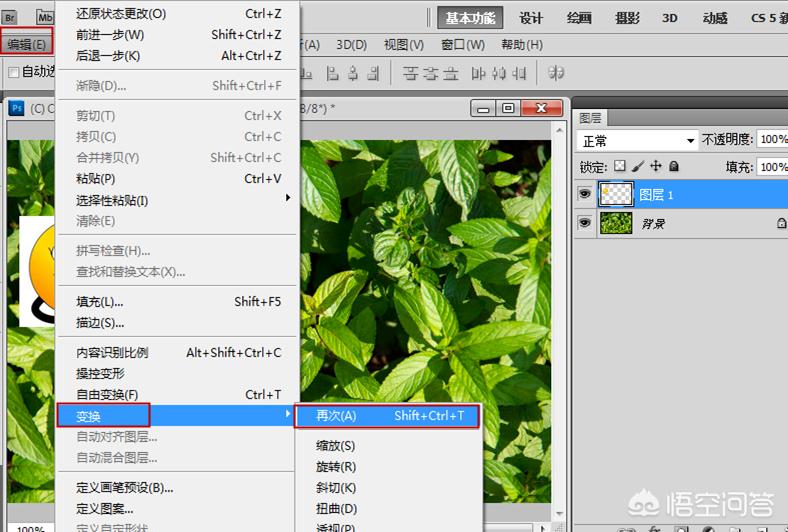788x532 pixels.
Task: Distribute top edges of layers
Action: pos(411,74)
